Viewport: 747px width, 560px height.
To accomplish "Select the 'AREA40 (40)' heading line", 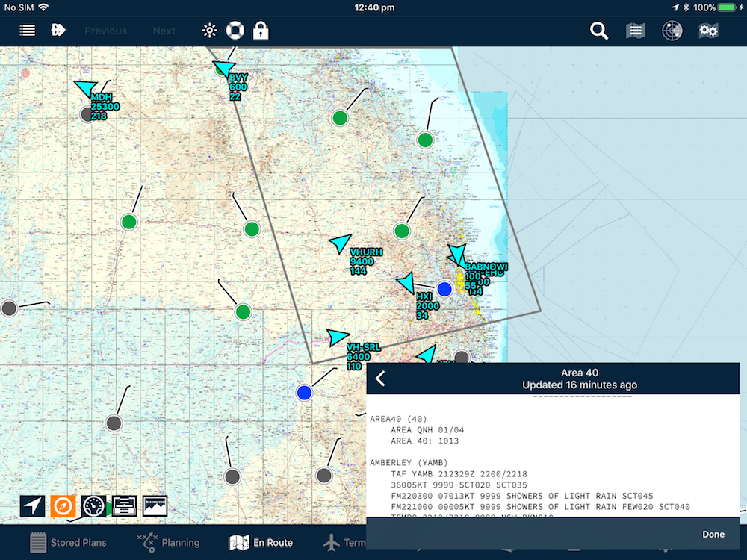I will [398, 419].
